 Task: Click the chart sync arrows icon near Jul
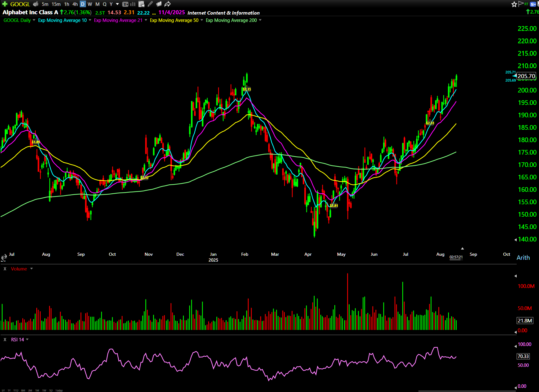pyautogui.click(x=4, y=258)
